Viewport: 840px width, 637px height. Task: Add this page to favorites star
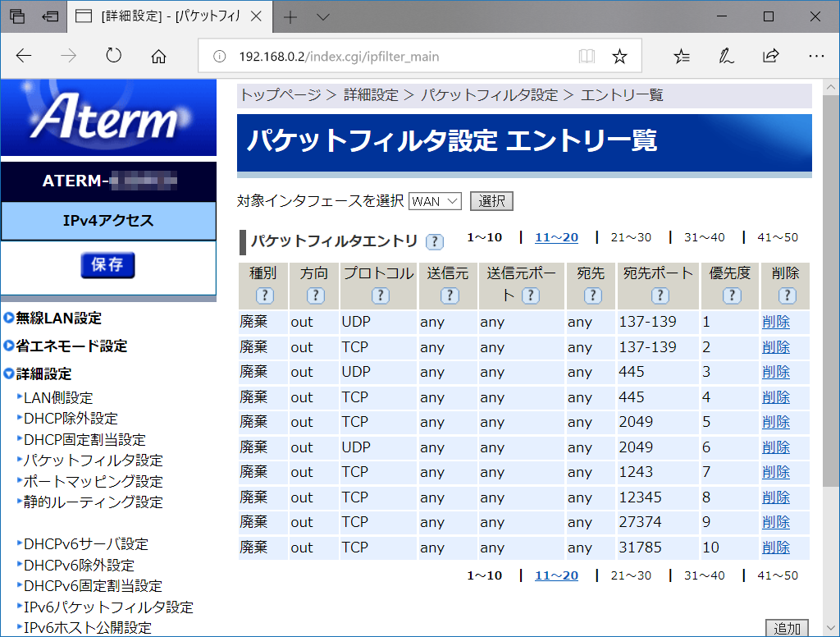[x=620, y=57]
